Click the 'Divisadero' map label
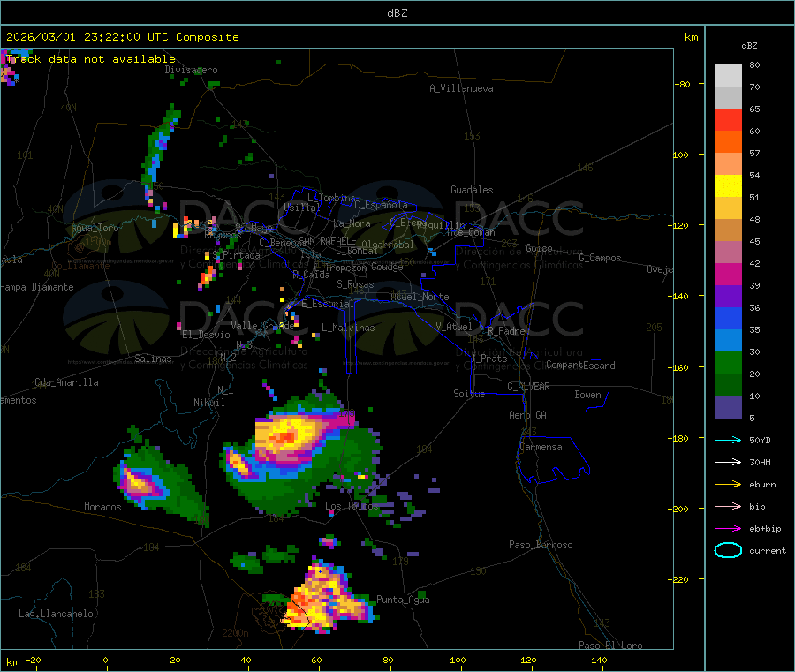Viewport: 795px width, 672px height. tap(191, 70)
